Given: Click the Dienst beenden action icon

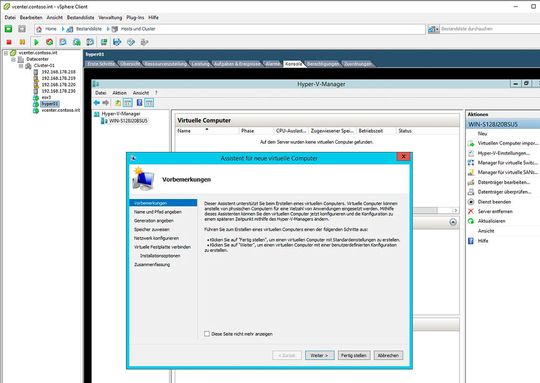Looking at the screenshot, I should click(x=471, y=202).
